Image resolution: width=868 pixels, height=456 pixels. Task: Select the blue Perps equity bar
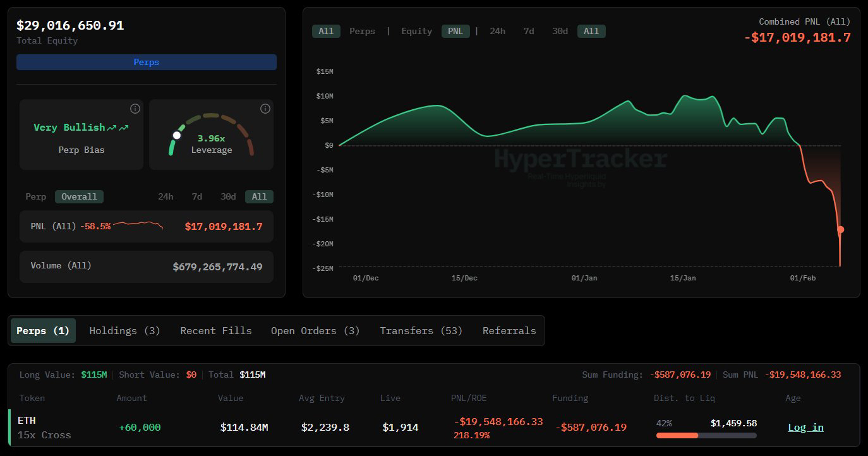[x=146, y=62]
